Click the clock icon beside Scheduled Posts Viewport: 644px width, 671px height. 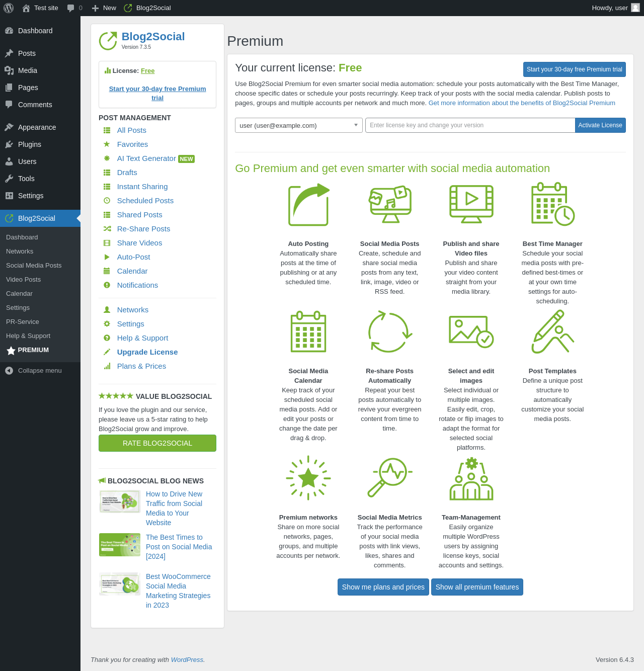[x=107, y=201]
